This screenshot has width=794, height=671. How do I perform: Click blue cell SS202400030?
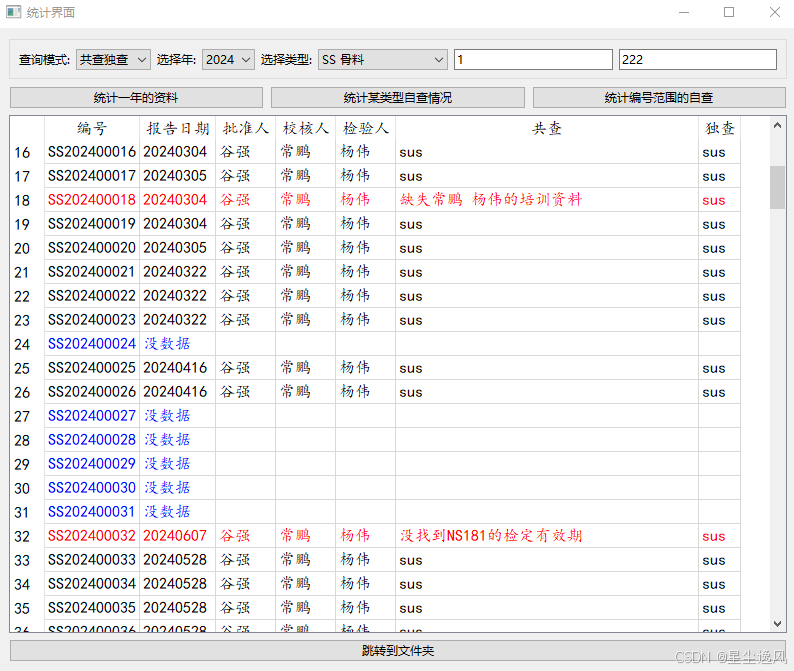click(x=92, y=488)
